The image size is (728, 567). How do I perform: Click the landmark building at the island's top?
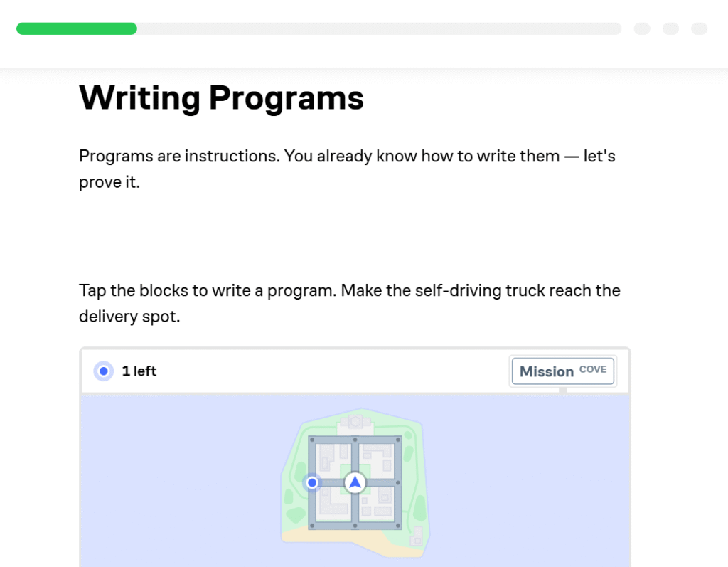coord(355,421)
